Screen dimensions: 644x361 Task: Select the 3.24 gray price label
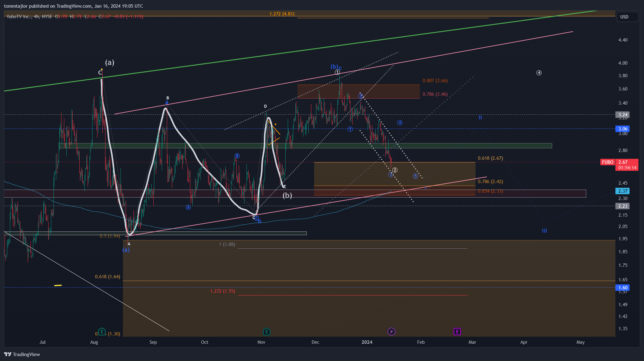tap(623, 115)
